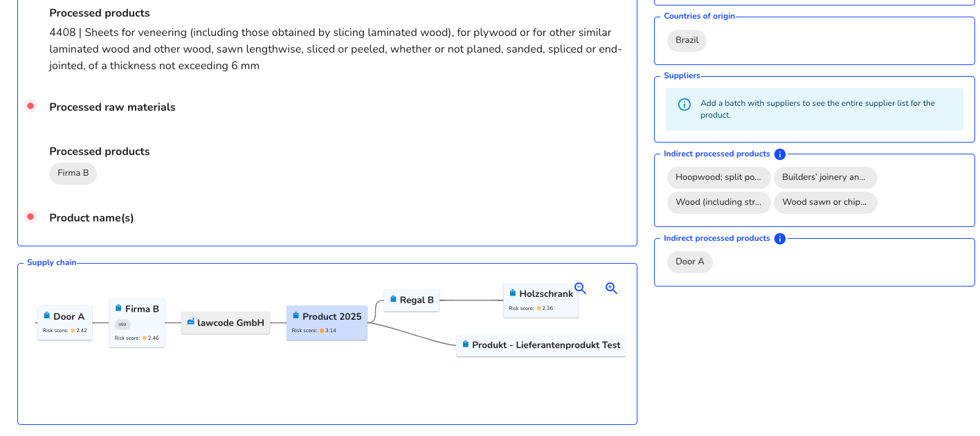
Task: Click the Firma B processed products chip
Action: point(73,173)
